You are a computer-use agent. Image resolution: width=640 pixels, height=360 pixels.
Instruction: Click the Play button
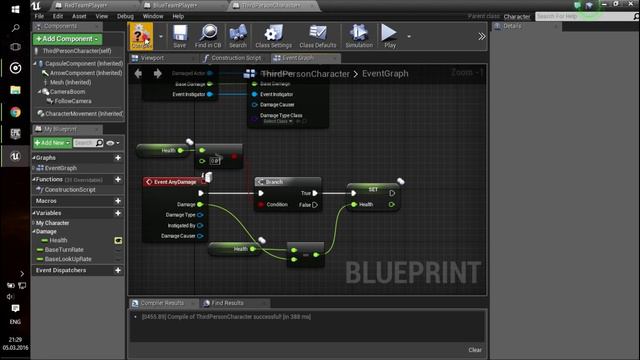(389, 36)
